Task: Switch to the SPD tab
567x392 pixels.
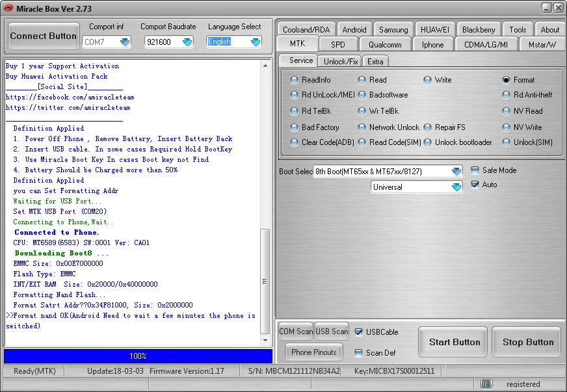Action: [x=337, y=44]
